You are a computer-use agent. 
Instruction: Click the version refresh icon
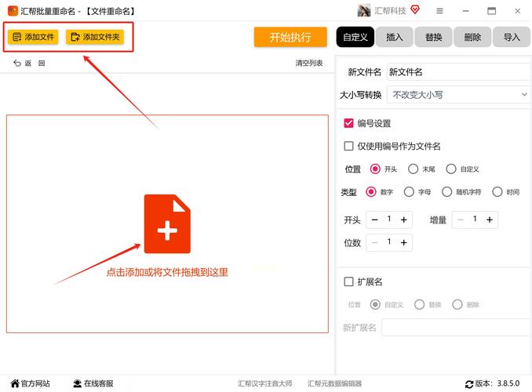469,384
